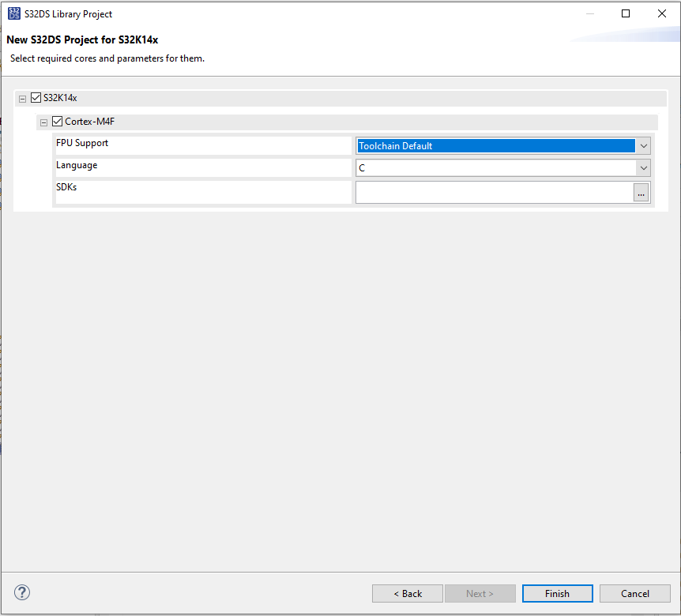Viewport: 681px width, 616px height.
Task: Collapse the Cortex-M4F tree node
Action: point(44,123)
